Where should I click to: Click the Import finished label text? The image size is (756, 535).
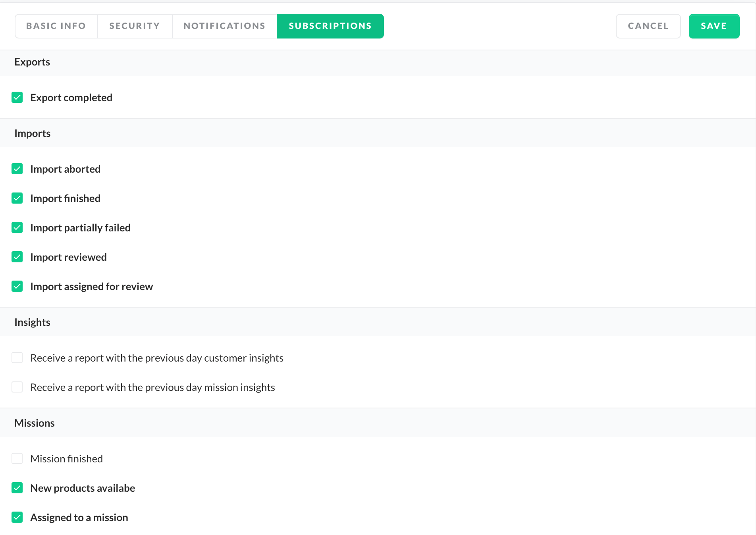coord(65,198)
